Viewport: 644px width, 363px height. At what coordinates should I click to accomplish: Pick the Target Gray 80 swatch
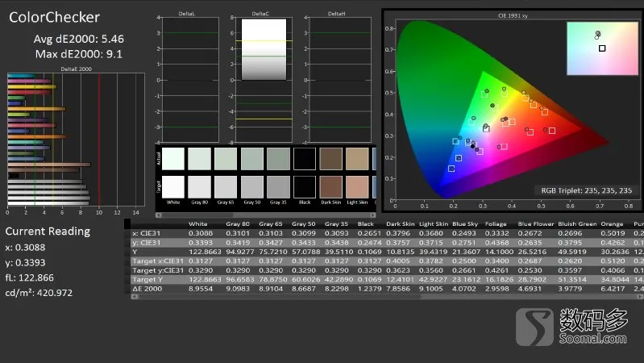(x=199, y=187)
